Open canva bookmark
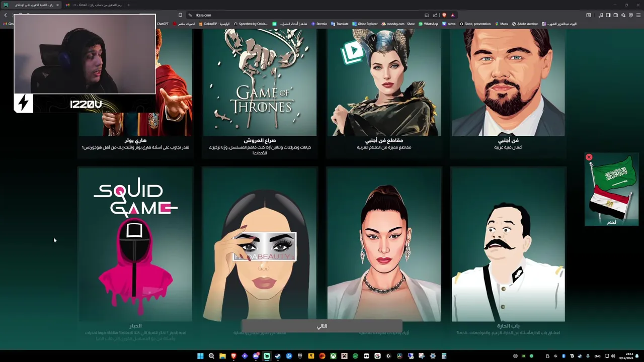The image size is (644, 362). tap(449, 24)
